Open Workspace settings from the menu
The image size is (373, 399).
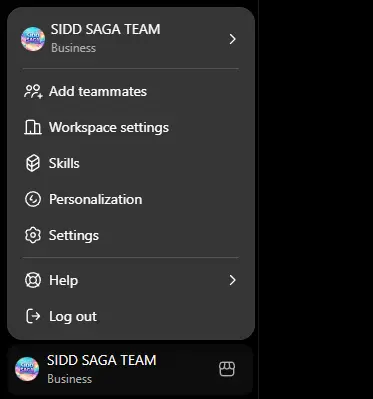pyautogui.click(x=131, y=127)
